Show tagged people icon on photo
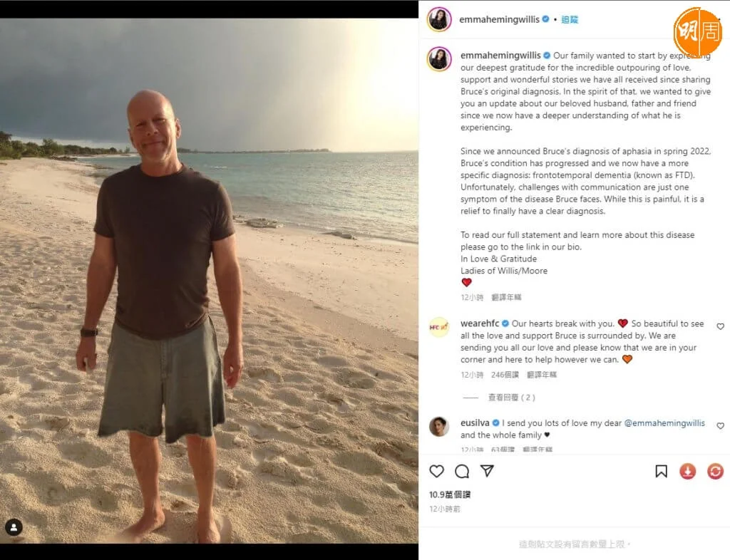 pyautogui.click(x=14, y=527)
